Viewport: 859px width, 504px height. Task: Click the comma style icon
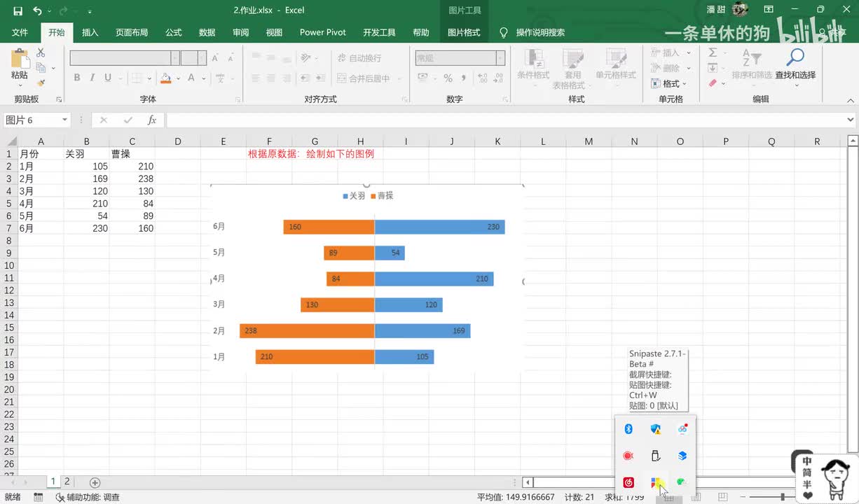(464, 78)
